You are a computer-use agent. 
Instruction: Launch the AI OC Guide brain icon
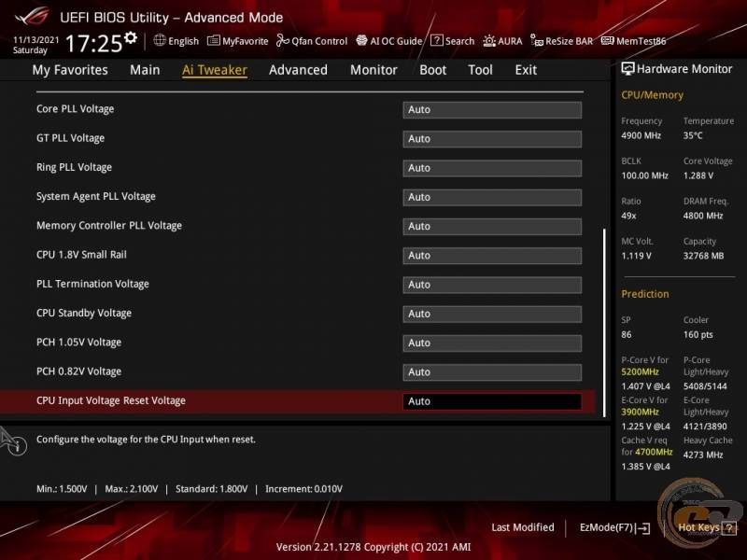coord(361,40)
